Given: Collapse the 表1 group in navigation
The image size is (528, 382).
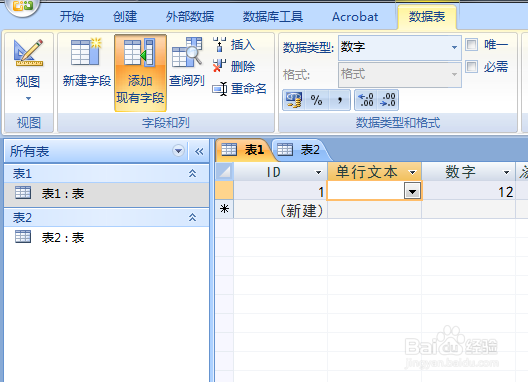Looking at the screenshot, I should coord(192,173).
